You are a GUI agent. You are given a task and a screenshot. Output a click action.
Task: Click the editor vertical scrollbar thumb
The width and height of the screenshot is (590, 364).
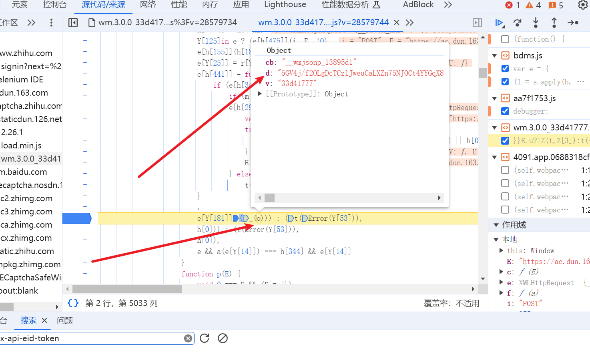[x=483, y=73]
